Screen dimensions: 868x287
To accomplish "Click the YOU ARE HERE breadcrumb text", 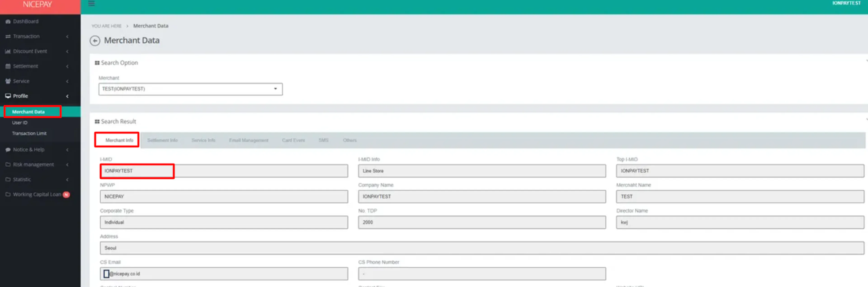I will pyautogui.click(x=106, y=26).
